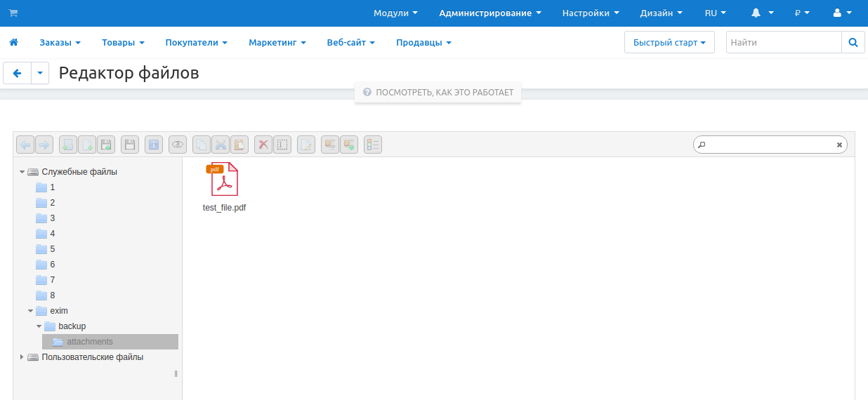Click the file manager search field
This screenshot has height=400, width=868.
770,145
